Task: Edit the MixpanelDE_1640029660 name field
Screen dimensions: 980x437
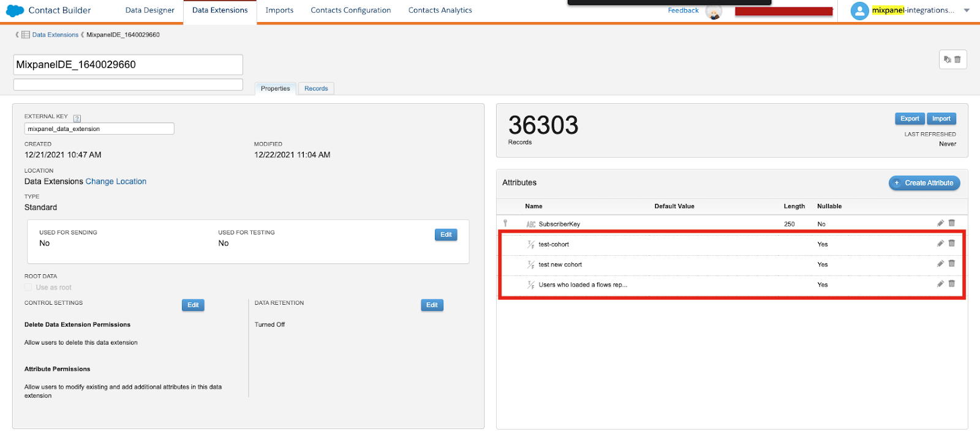Action: pyautogui.click(x=128, y=65)
